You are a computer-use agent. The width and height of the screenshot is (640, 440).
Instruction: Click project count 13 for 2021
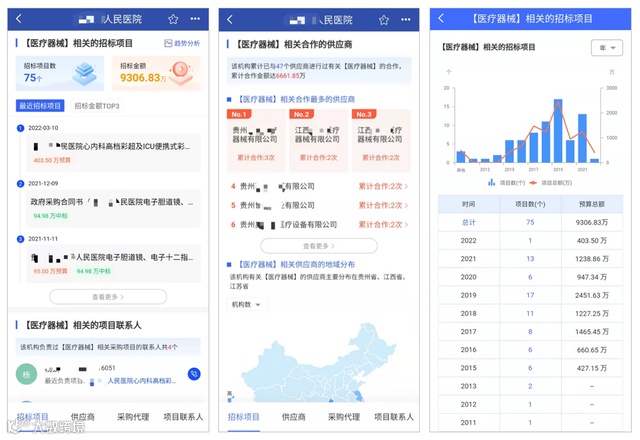530,258
